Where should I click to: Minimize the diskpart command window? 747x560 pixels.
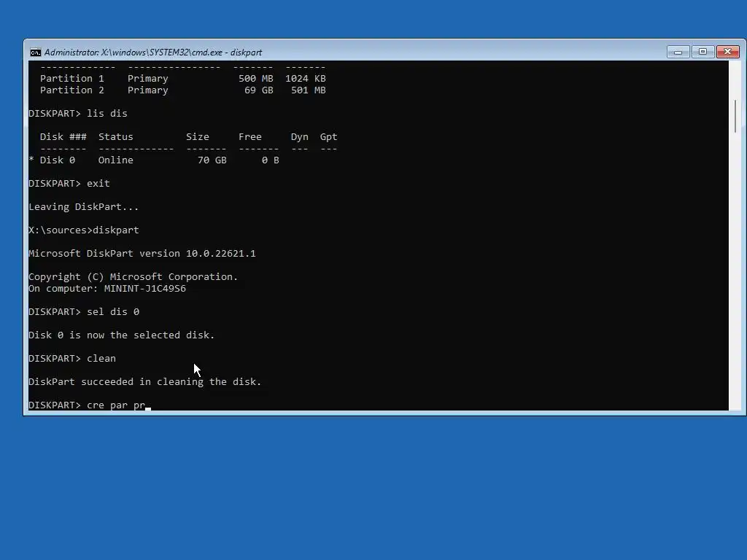point(678,52)
